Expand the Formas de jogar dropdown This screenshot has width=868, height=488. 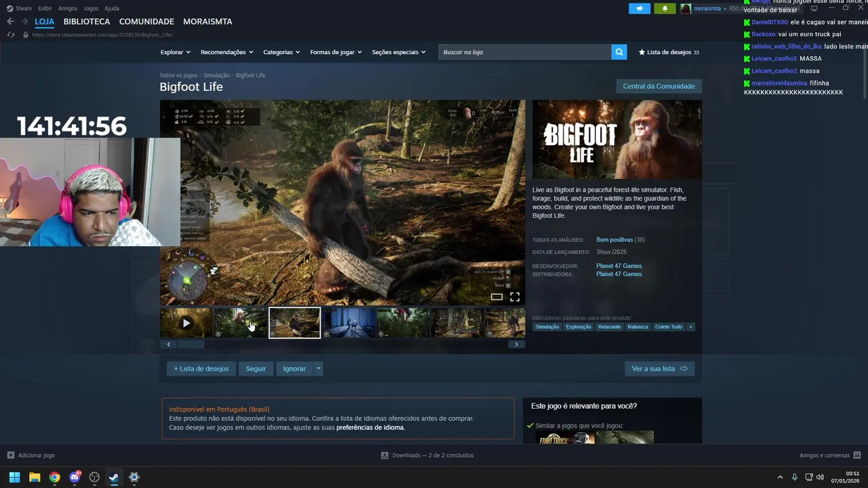coord(336,52)
